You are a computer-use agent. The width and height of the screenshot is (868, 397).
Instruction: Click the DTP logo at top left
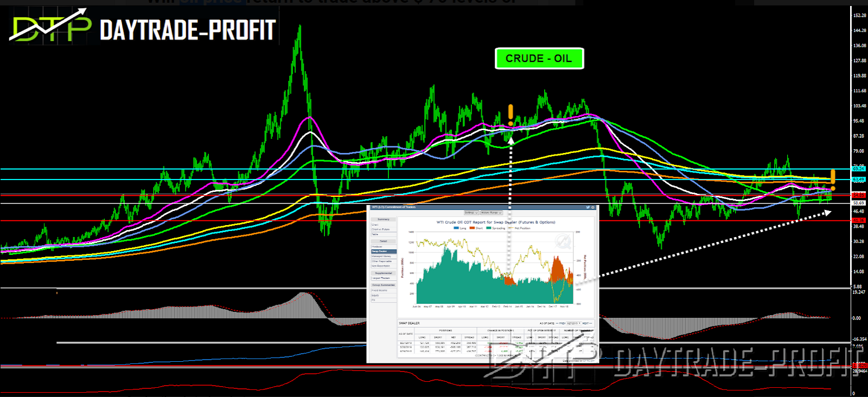[50, 26]
